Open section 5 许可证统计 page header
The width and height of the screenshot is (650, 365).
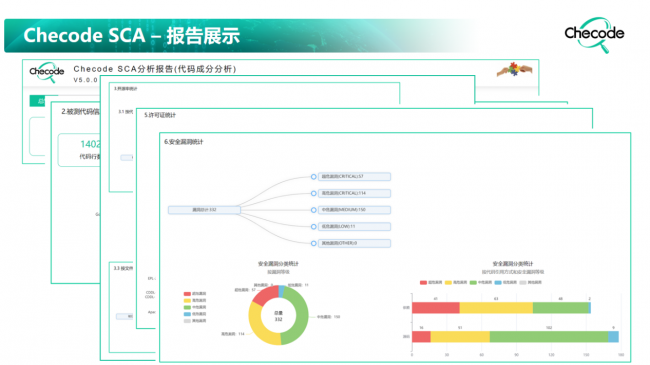coord(160,115)
